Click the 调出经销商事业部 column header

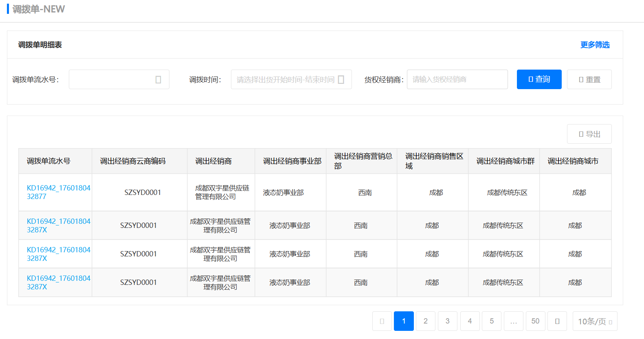click(290, 161)
